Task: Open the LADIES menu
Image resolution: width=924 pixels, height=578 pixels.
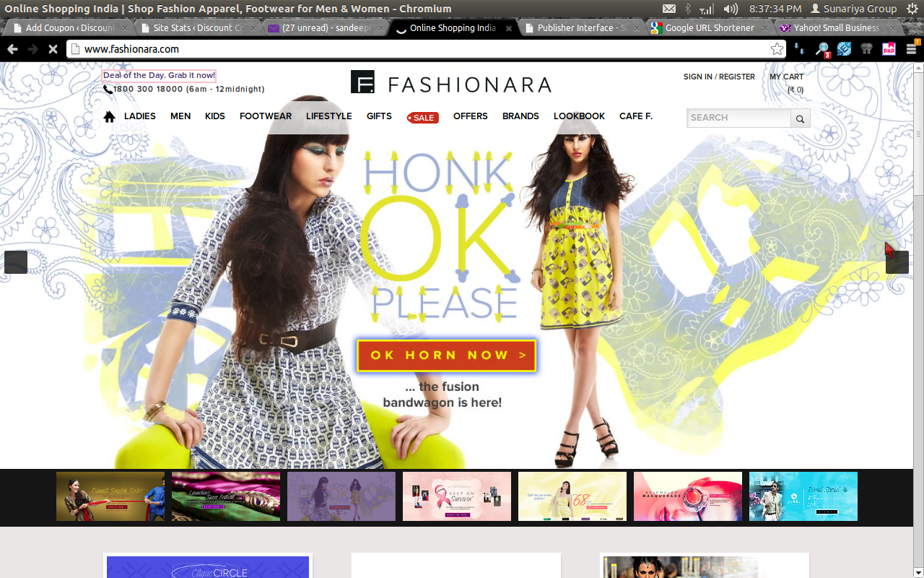Action: point(140,116)
